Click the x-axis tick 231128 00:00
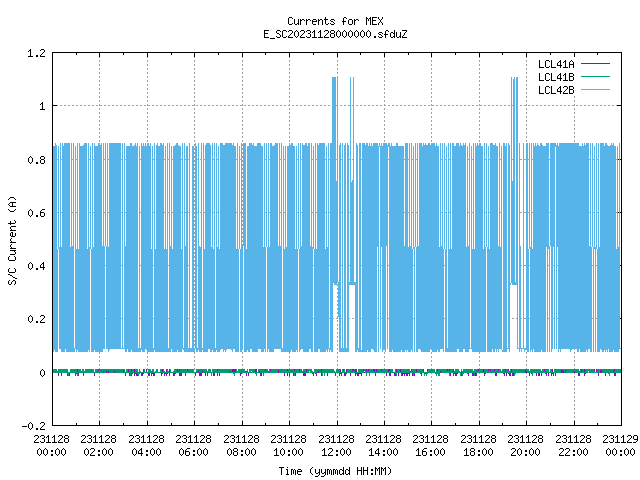The width and height of the screenshot is (640, 480). point(51,446)
